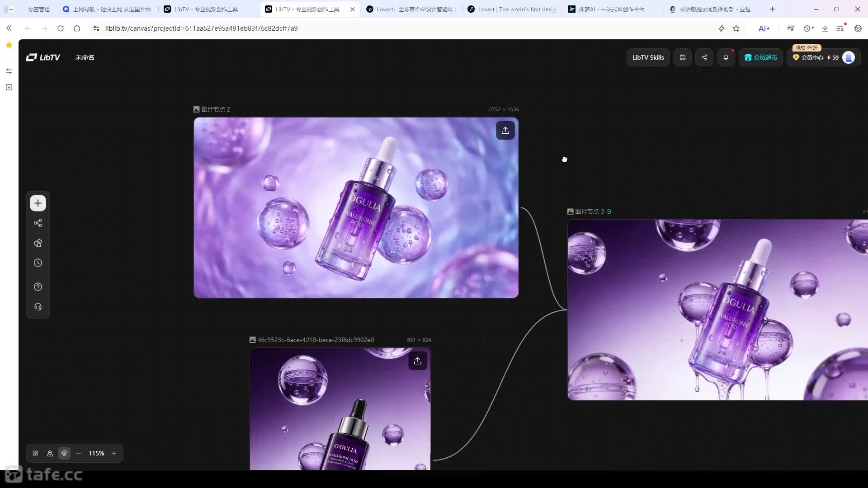Go forward in browser history

pos(44,28)
